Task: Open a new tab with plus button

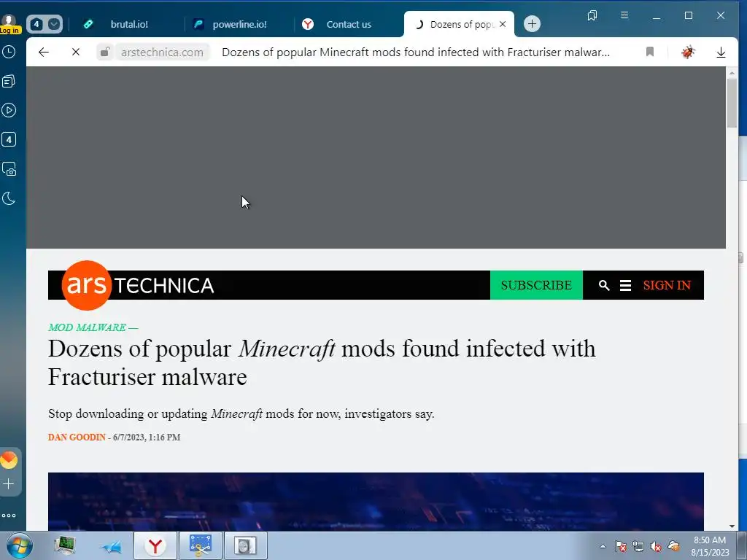Action: point(532,24)
